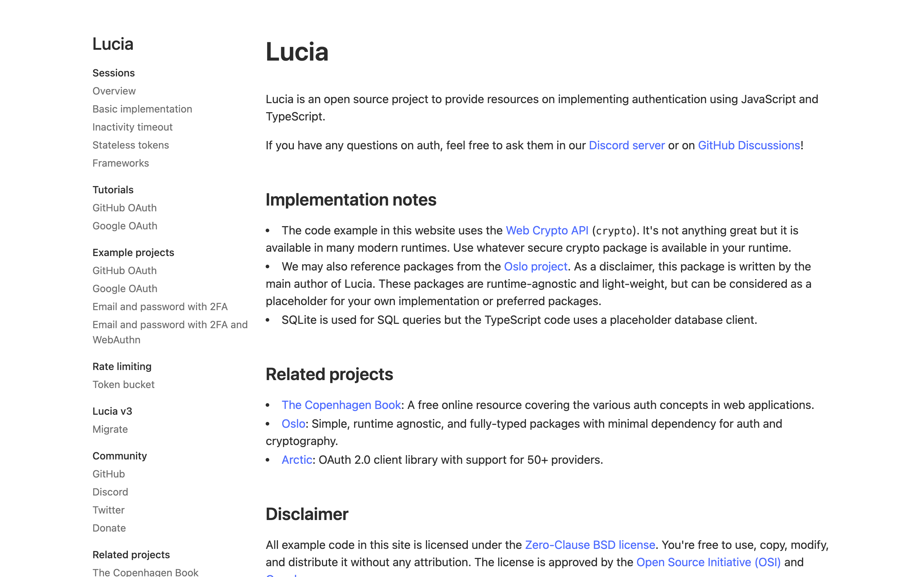Click Donate in the Community section
The image size is (924, 577).
pos(109,528)
